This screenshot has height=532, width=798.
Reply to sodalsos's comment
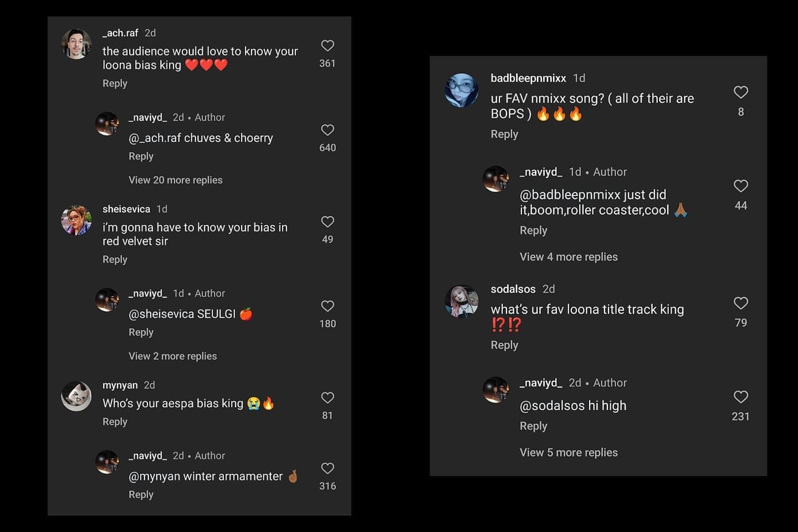coord(504,345)
